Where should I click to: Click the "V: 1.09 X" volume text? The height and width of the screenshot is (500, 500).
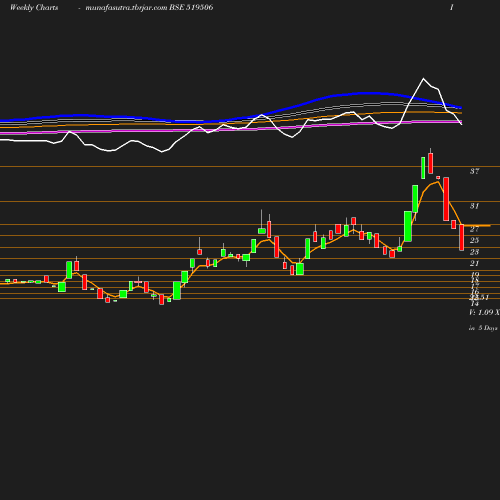click(x=484, y=312)
